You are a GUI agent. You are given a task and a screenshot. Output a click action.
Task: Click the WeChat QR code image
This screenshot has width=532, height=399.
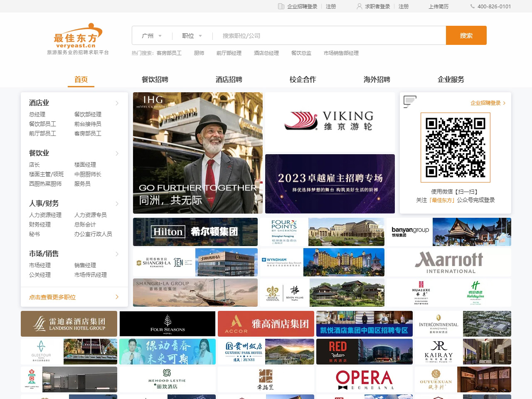point(456,148)
